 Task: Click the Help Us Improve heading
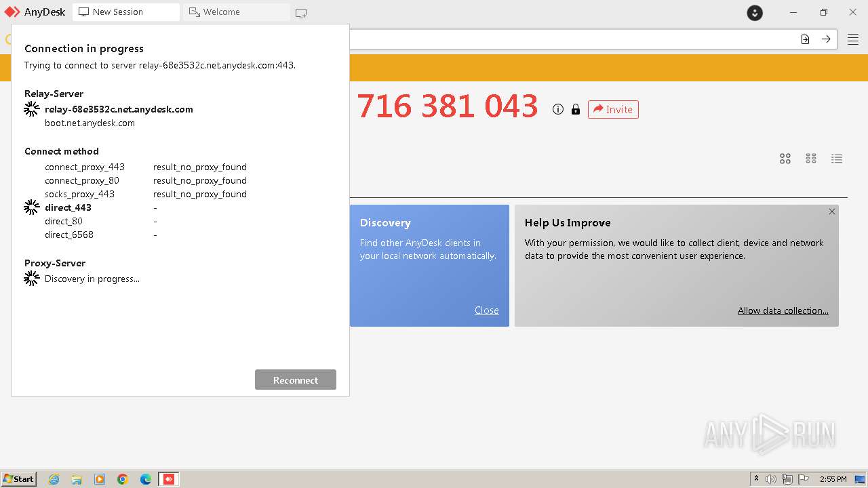[568, 222]
